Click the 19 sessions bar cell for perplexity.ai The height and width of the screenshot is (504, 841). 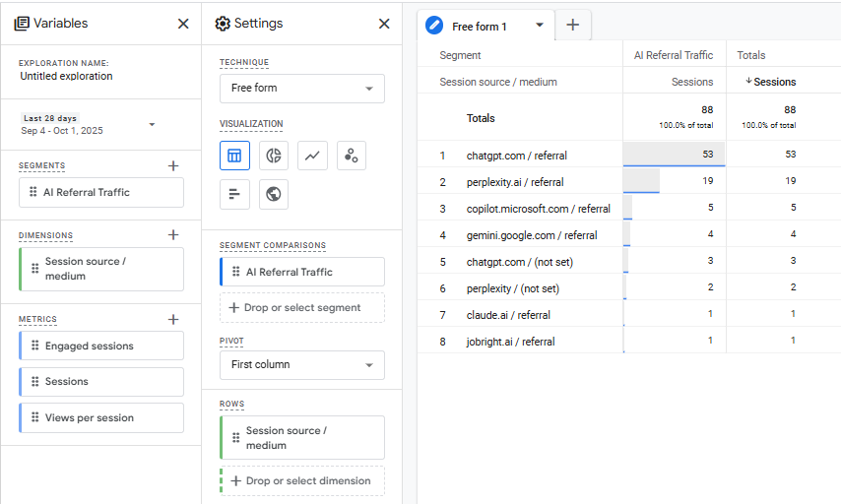tap(675, 181)
